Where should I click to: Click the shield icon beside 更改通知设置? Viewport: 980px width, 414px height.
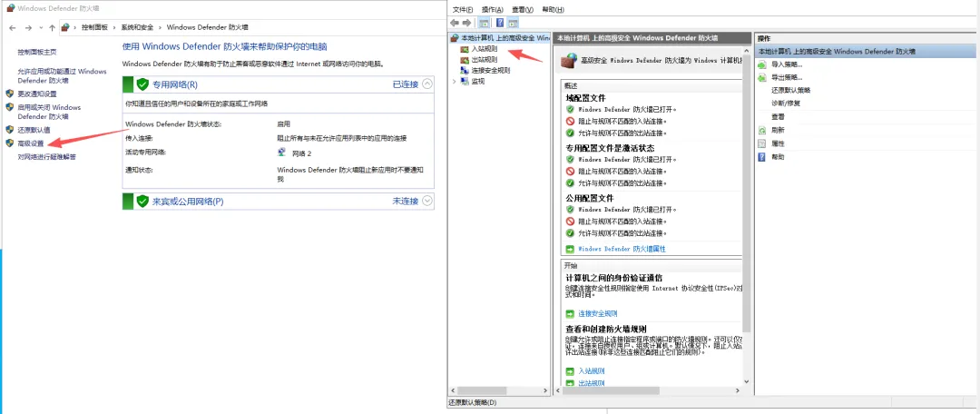(9, 94)
